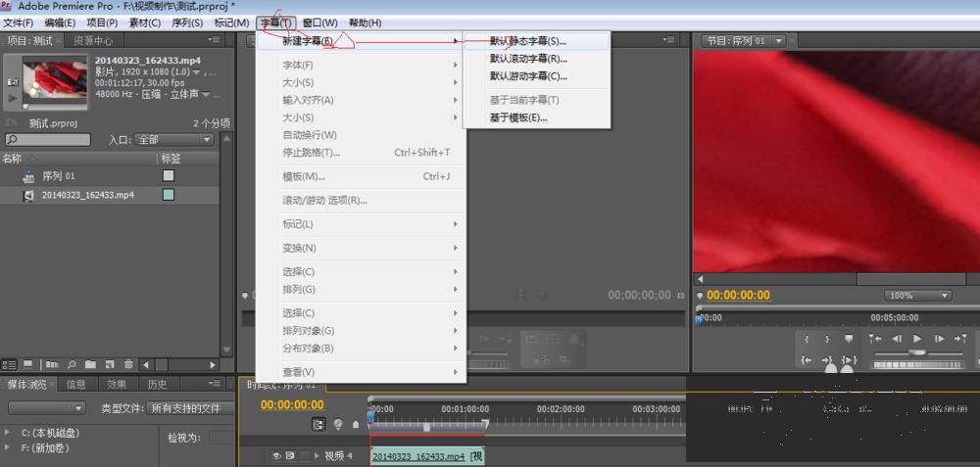
Task: Click Go to In Point in program monitor
Action: pyautogui.click(x=807, y=359)
